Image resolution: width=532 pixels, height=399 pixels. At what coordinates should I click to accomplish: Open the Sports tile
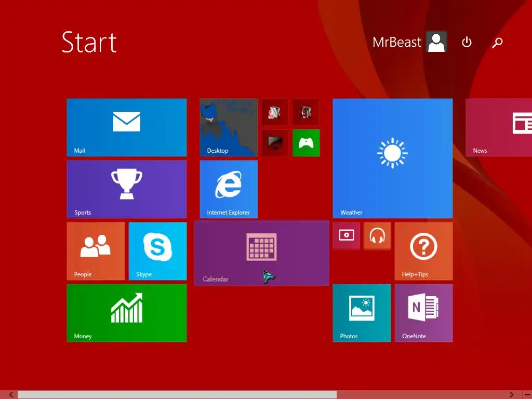(127, 189)
